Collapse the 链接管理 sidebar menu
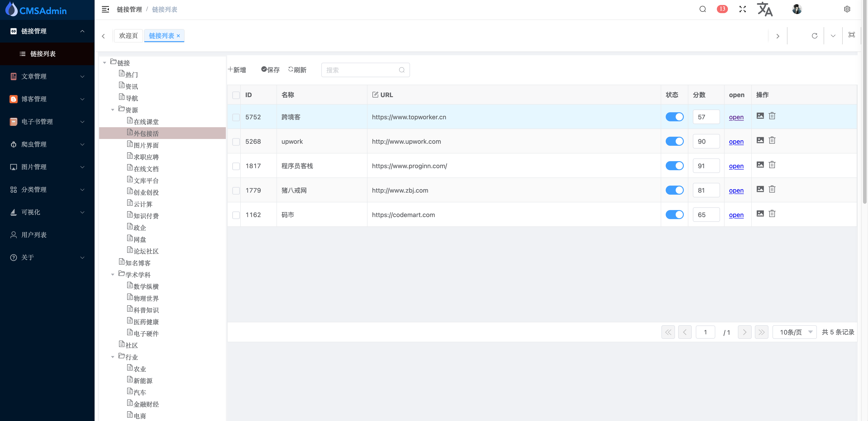 click(x=47, y=31)
